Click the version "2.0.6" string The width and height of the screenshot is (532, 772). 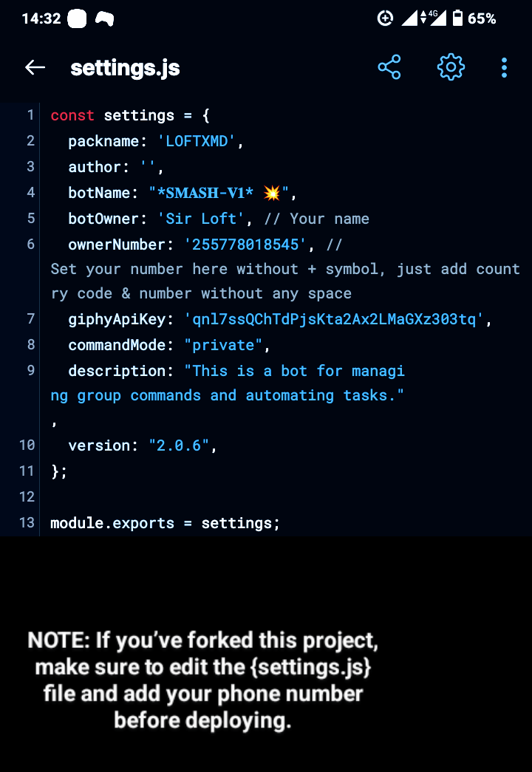(x=179, y=446)
